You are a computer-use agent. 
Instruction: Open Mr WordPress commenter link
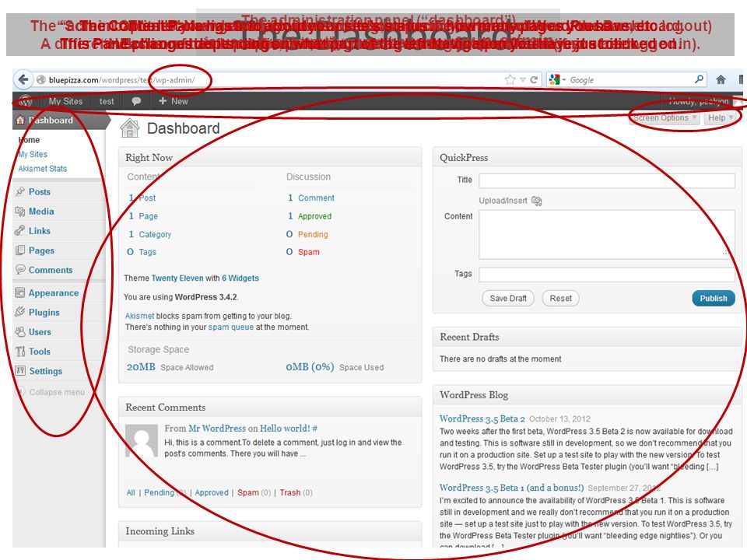tap(217, 428)
